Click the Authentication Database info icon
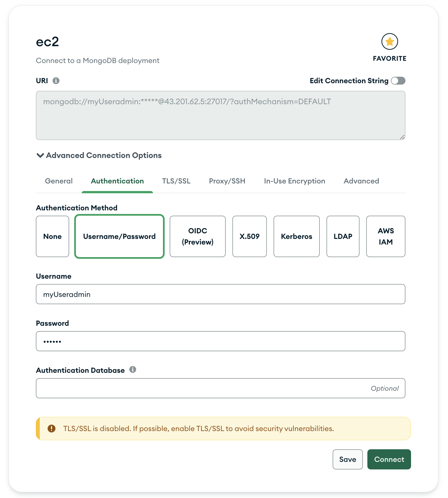 (x=133, y=370)
